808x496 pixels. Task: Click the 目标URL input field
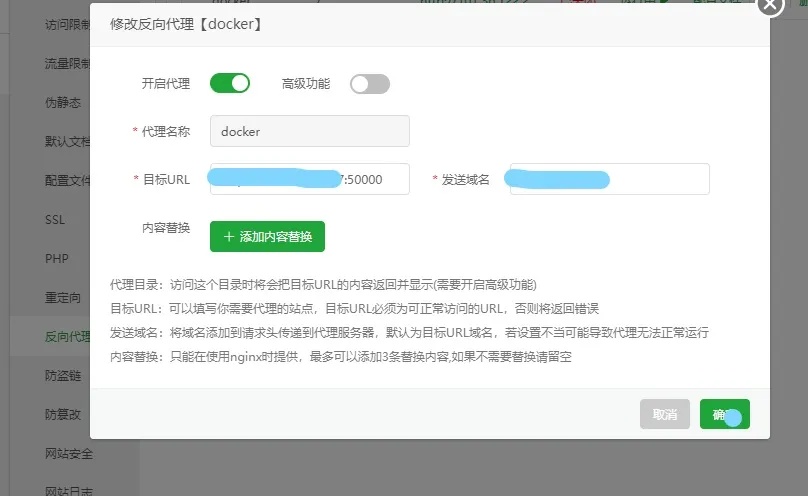click(x=310, y=179)
